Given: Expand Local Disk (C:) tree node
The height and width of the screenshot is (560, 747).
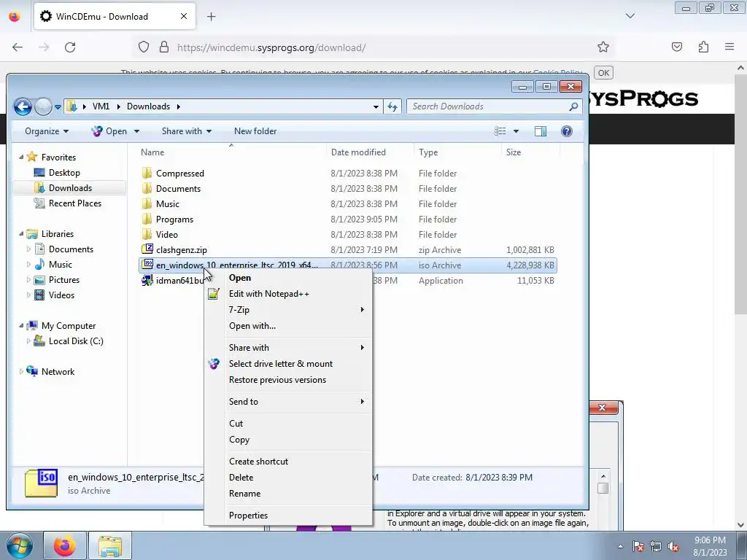Looking at the screenshot, I should point(28,341).
